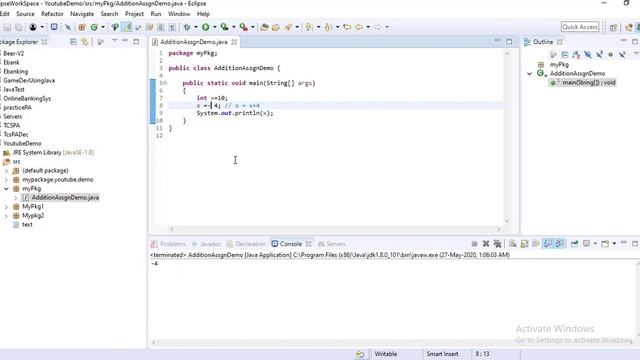Viewport: 640px width, 360px height.
Task: Toggle Sort in Outline toolbar
Action: tap(576, 54)
